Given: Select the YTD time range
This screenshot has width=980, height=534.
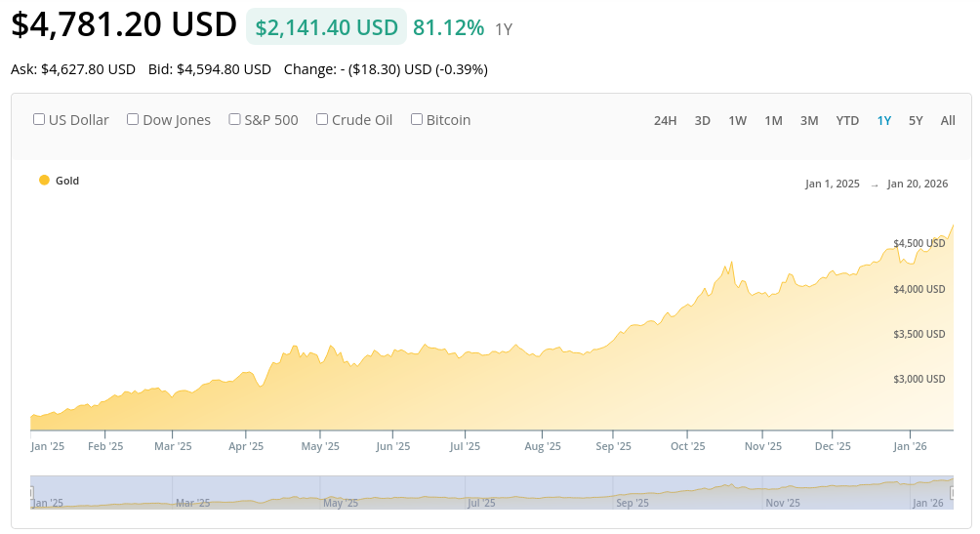Looking at the screenshot, I should [847, 120].
